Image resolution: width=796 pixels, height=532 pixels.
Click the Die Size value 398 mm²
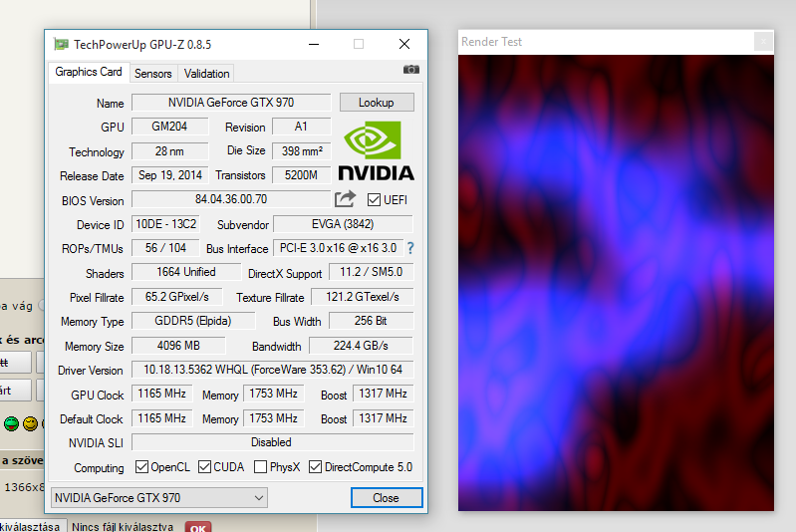click(301, 151)
